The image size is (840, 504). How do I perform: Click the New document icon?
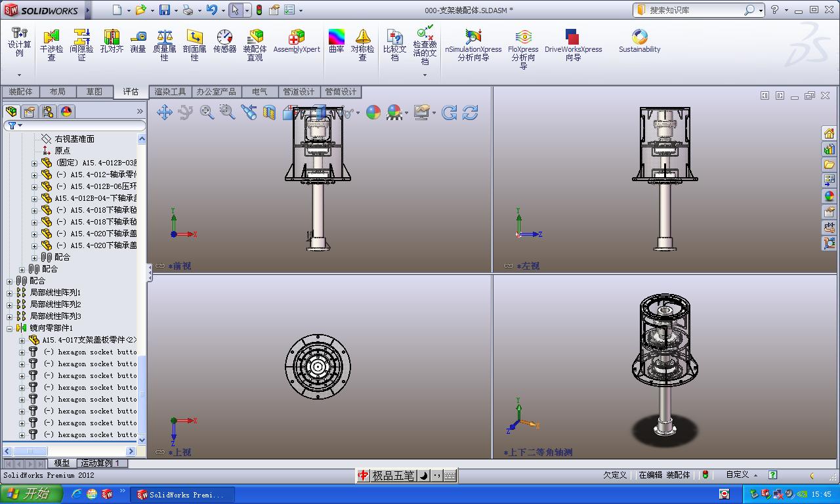point(117,10)
